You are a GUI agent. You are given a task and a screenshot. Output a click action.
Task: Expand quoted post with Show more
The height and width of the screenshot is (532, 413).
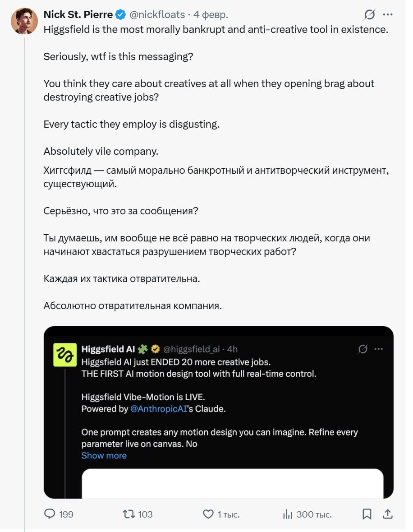pos(104,455)
